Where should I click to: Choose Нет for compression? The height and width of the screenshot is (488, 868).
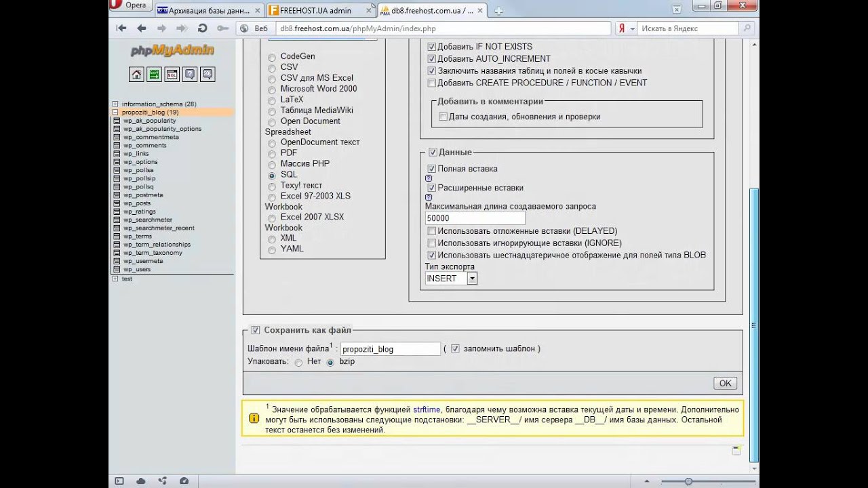pos(298,363)
